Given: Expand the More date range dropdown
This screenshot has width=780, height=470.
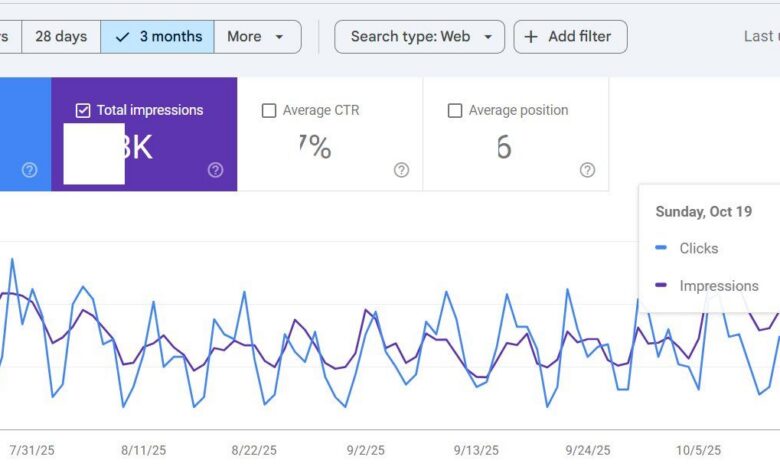Looking at the screenshot, I should pos(257,36).
